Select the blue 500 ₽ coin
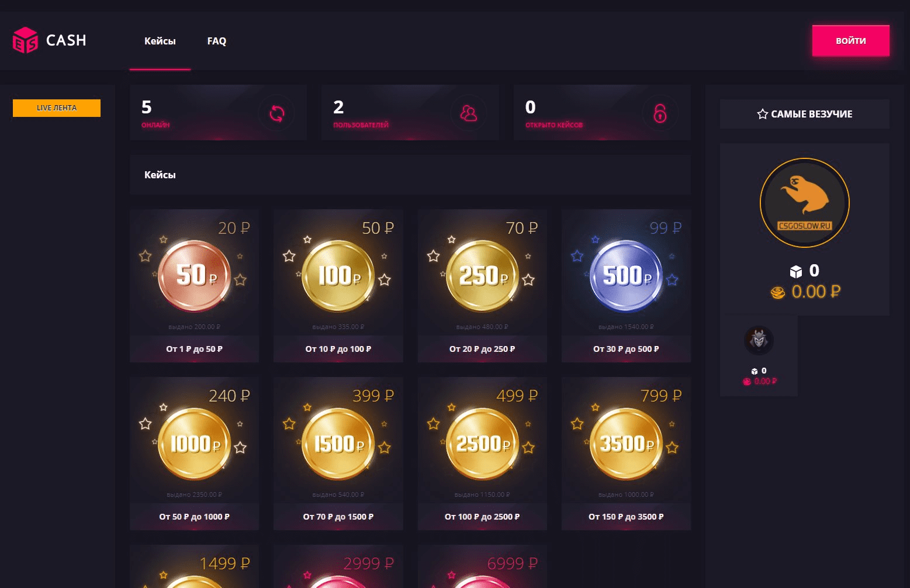 pyautogui.click(x=626, y=275)
